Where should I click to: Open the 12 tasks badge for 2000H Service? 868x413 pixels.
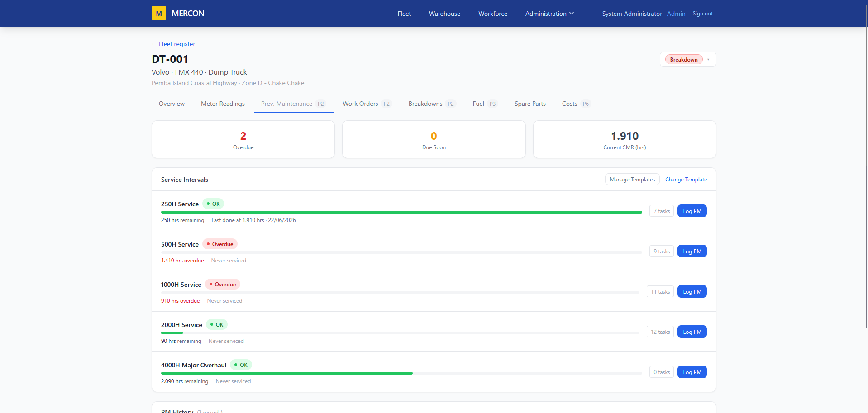[x=660, y=332]
